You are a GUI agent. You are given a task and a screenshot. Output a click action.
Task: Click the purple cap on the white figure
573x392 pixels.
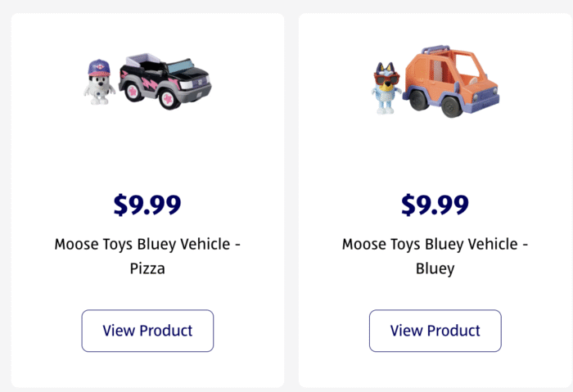point(97,65)
